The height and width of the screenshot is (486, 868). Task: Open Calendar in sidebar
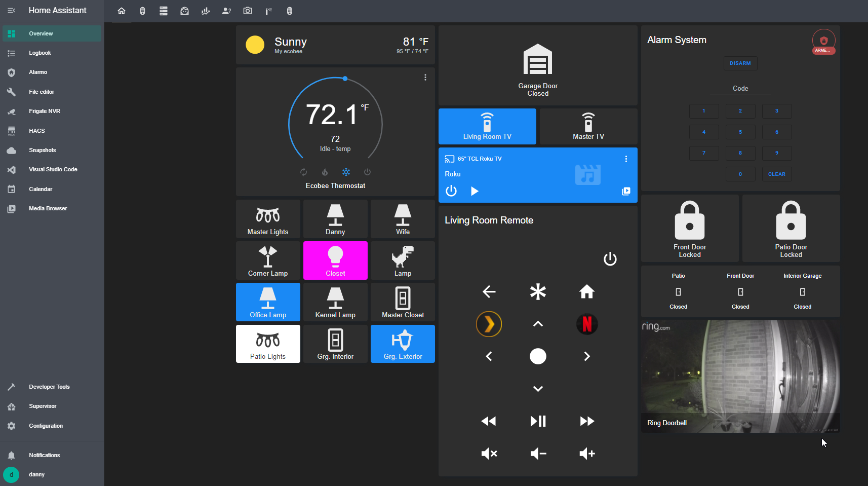[52, 189]
